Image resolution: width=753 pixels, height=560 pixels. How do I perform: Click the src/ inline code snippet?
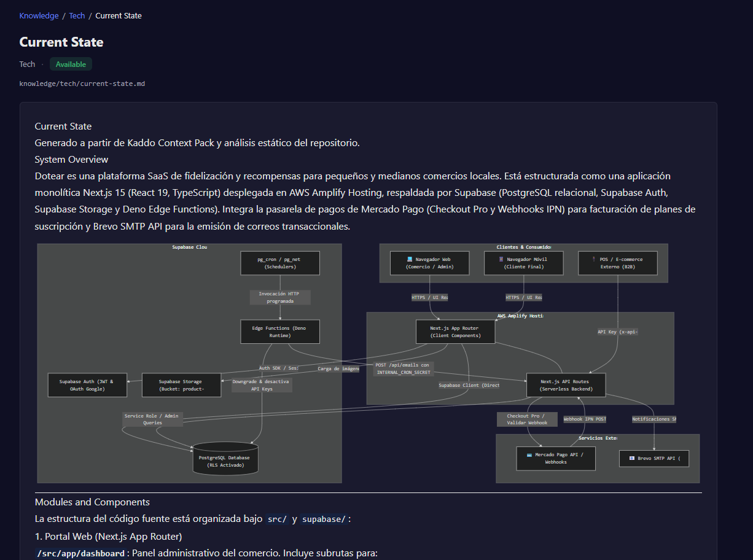coord(278,519)
